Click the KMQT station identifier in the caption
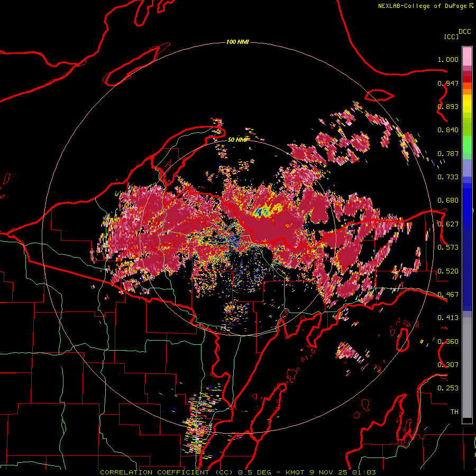 tap(295, 472)
